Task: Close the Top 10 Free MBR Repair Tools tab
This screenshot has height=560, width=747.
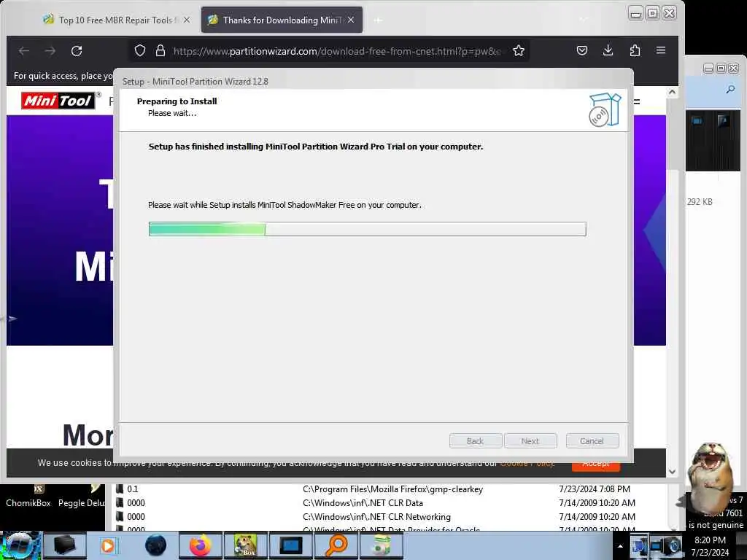Action: pyautogui.click(x=187, y=20)
